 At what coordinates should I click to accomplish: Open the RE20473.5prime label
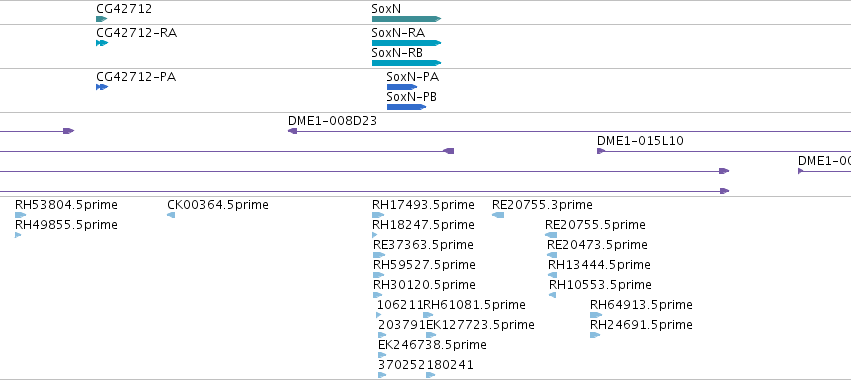click(x=597, y=245)
